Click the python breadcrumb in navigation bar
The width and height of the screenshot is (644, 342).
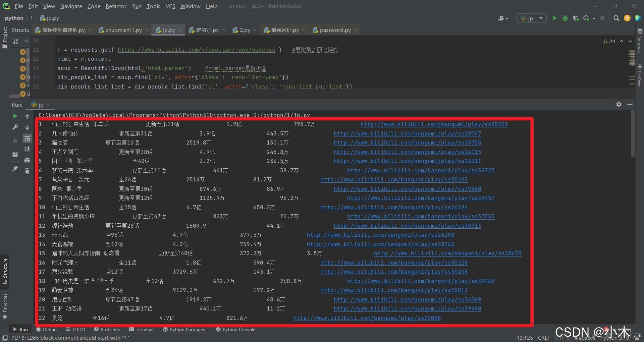pyautogui.click(x=14, y=18)
